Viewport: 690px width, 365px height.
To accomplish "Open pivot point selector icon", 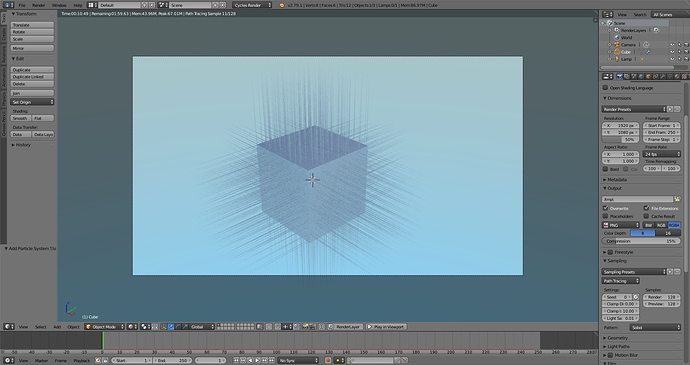I will point(145,327).
